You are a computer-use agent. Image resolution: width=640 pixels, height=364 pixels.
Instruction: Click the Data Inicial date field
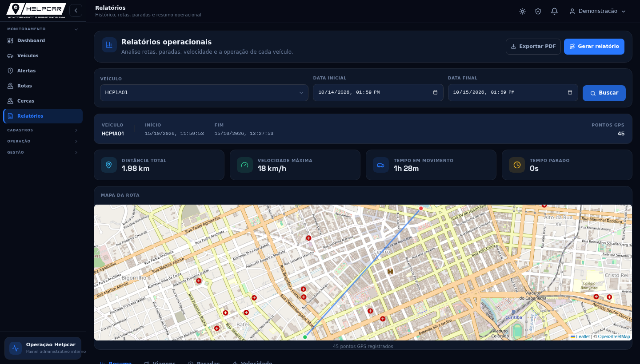tap(378, 92)
